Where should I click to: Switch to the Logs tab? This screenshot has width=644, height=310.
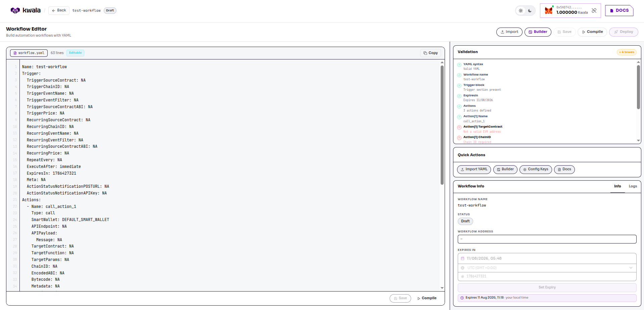[x=633, y=186]
